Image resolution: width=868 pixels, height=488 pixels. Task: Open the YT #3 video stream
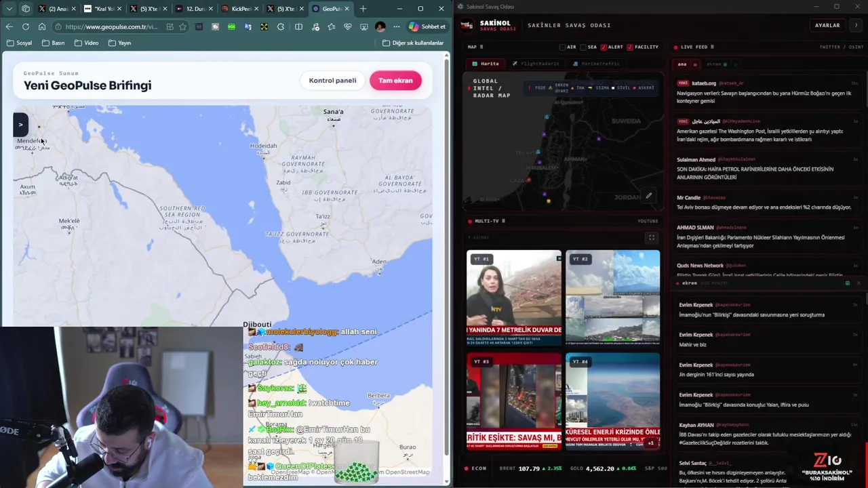coord(514,400)
